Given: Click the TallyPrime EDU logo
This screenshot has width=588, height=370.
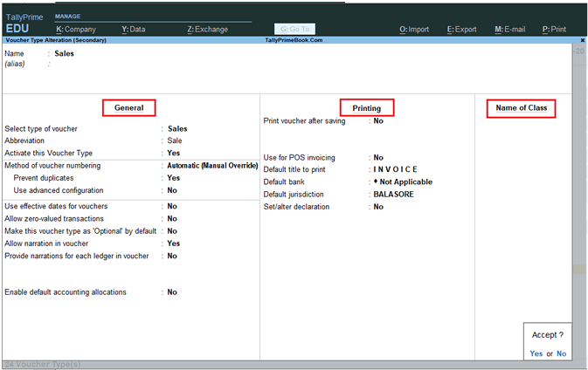Looking at the screenshot, I should pos(24,24).
